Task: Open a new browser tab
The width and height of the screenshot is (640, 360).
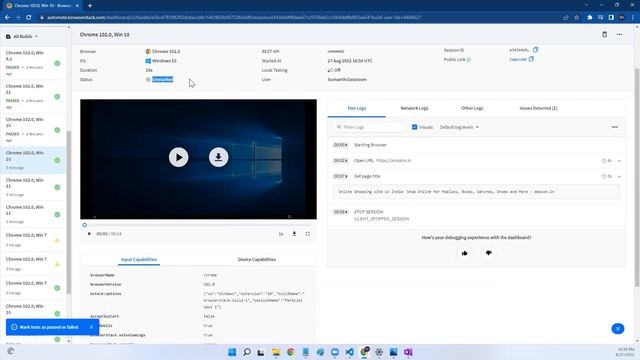Action: (x=90, y=6)
